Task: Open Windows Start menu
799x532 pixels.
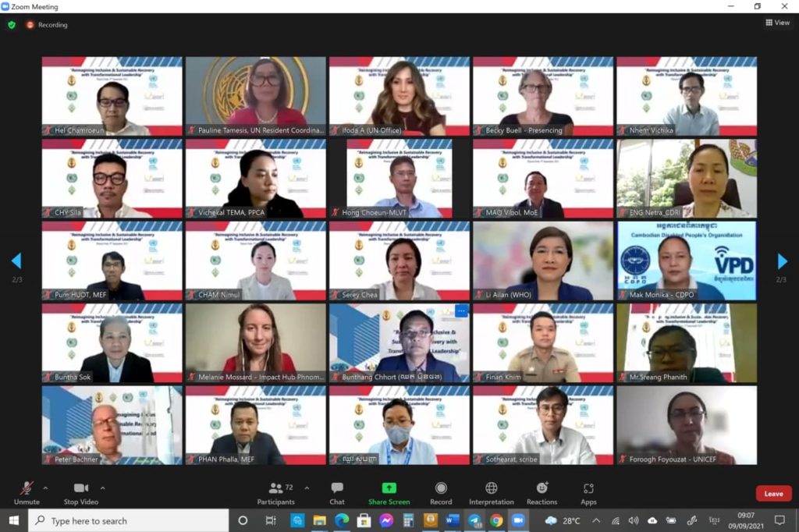Action: pos(14,520)
